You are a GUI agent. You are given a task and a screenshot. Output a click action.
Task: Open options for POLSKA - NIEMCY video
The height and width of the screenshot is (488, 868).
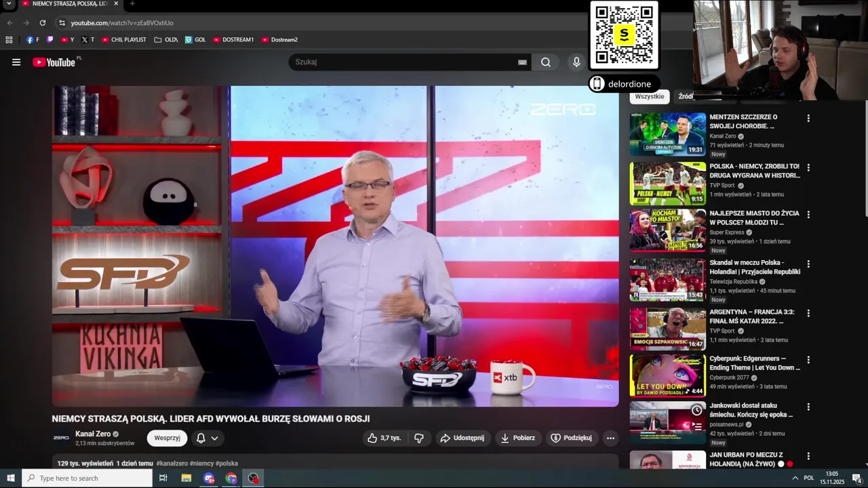pos(808,167)
